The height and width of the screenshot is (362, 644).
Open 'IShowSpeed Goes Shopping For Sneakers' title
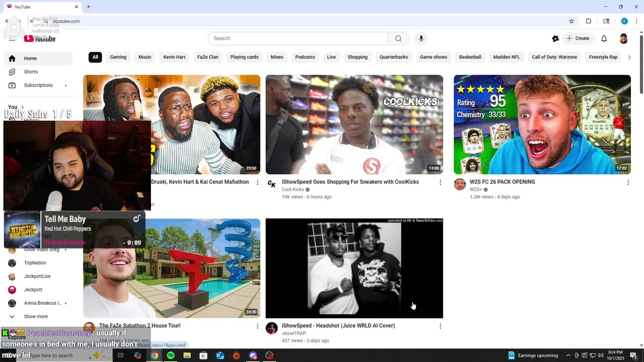pos(350,182)
